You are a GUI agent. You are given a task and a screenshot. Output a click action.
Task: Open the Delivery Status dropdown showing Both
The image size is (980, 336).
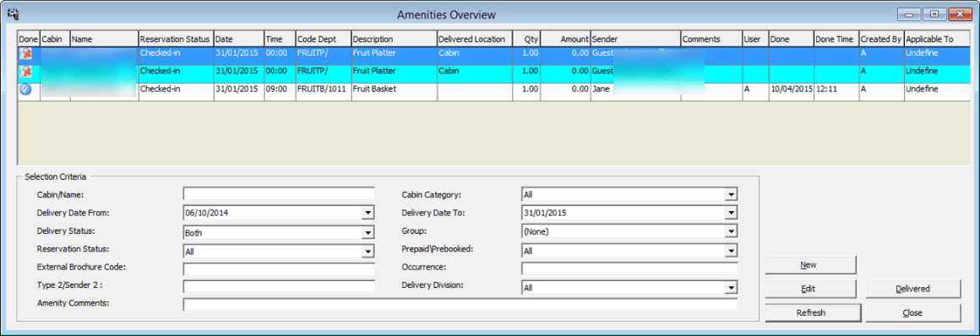tap(368, 233)
